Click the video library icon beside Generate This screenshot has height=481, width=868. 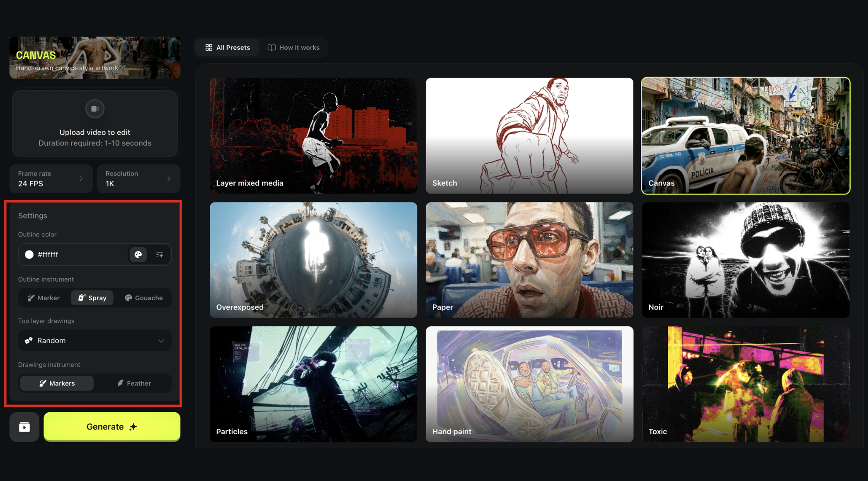[24, 426]
